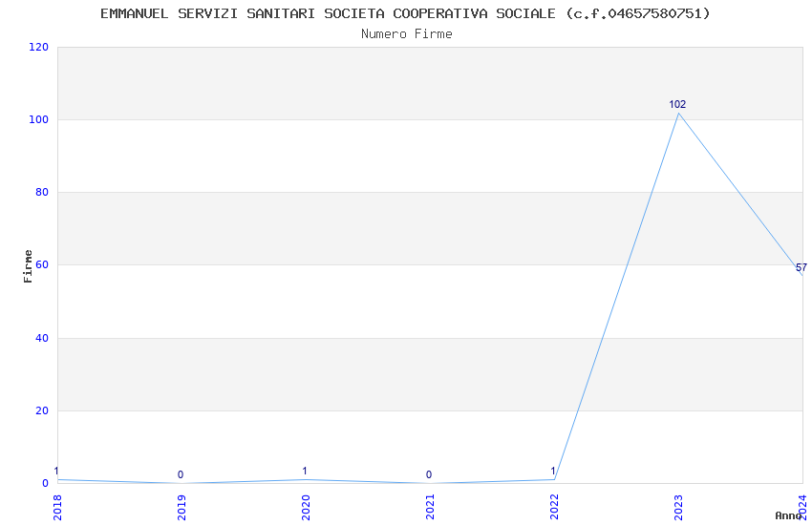The image size is (812, 525).
Task: Click the data label 1 above 2020
Action: click(305, 472)
